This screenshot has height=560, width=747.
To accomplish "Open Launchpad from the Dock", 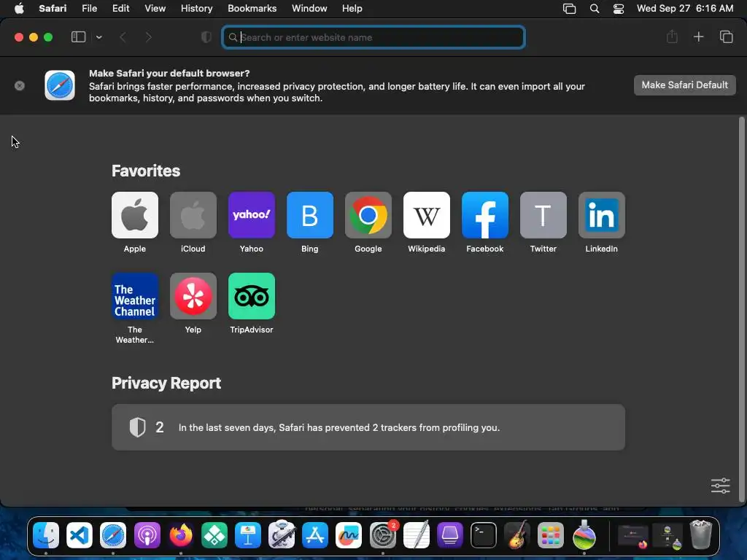I will pyautogui.click(x=551, y=534).
